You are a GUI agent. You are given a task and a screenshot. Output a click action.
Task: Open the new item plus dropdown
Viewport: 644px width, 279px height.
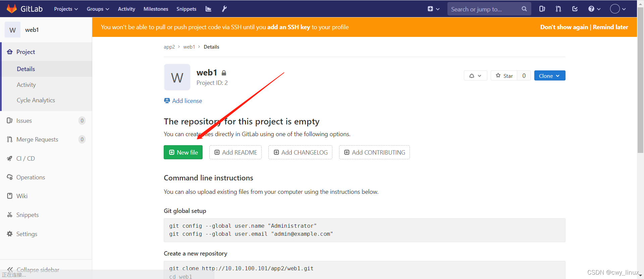click(433, 9)
